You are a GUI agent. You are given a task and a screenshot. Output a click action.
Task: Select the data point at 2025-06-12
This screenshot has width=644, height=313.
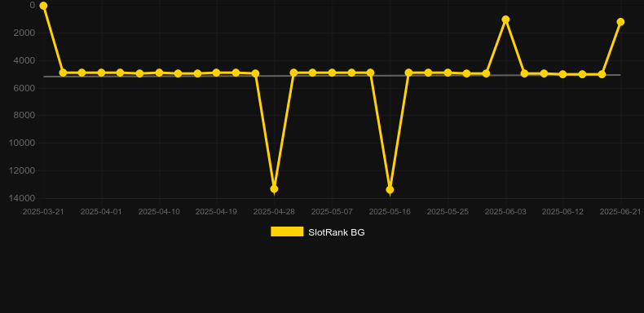[562, 74]
